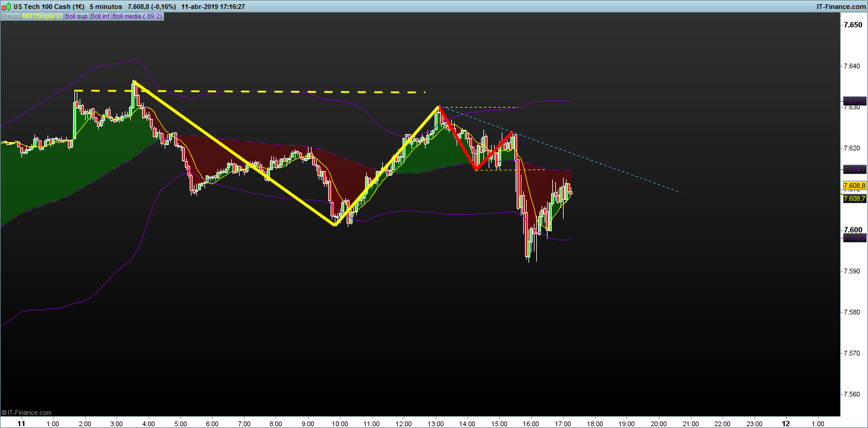The height and width of the screenshot is (428, 868).
Task: Select the Precio indicator label
Action: pyautogui.click(x=10, y=17)
